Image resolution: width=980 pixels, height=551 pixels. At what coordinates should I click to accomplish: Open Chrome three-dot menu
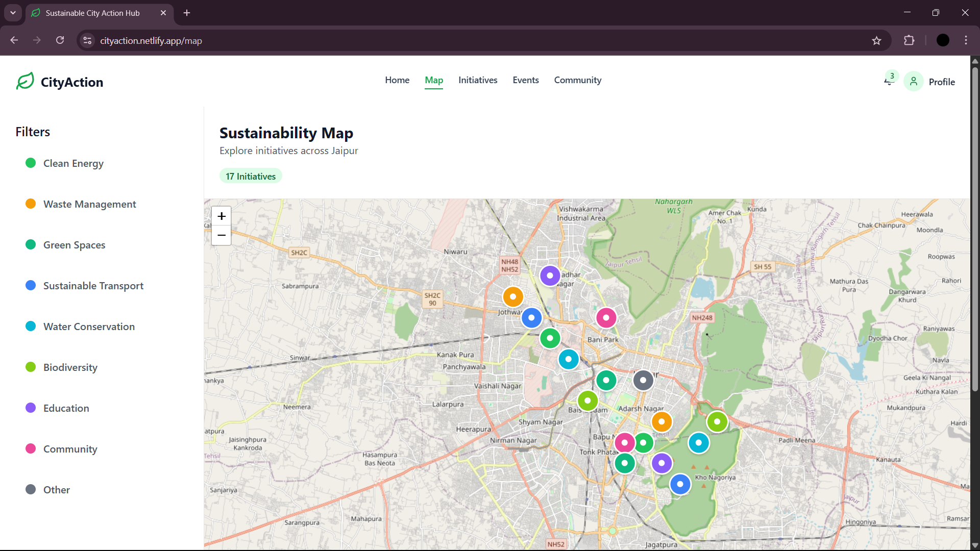click(x=966, y=41)
